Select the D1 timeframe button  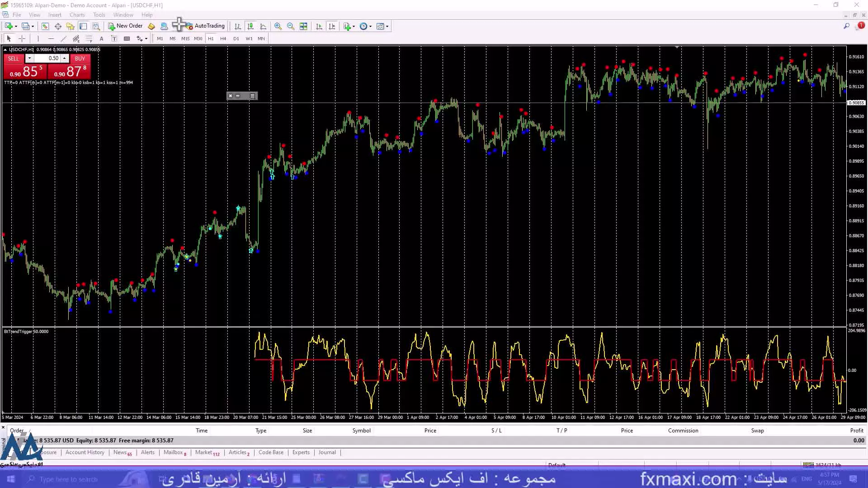tap(236, 38)
